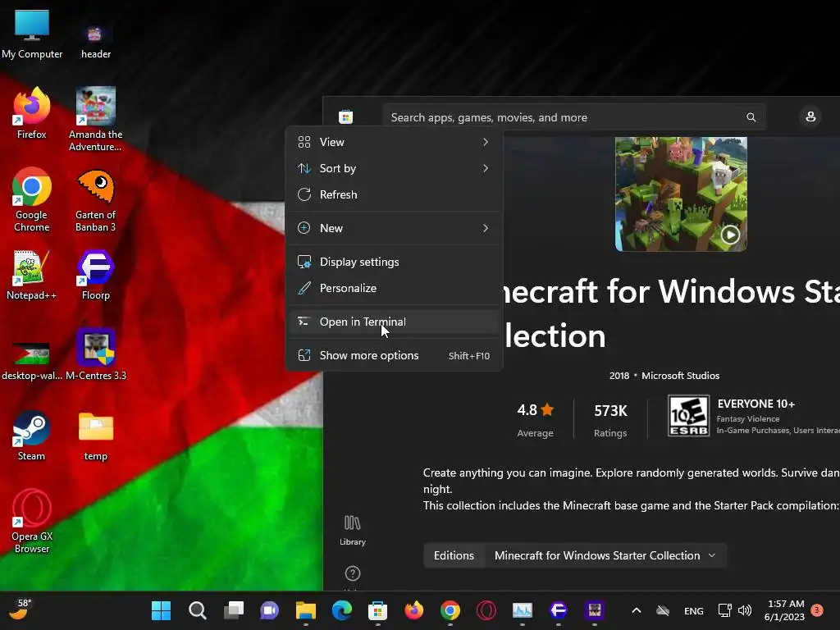Select the Floorp desktop shortcut

(x=96, y=274)
